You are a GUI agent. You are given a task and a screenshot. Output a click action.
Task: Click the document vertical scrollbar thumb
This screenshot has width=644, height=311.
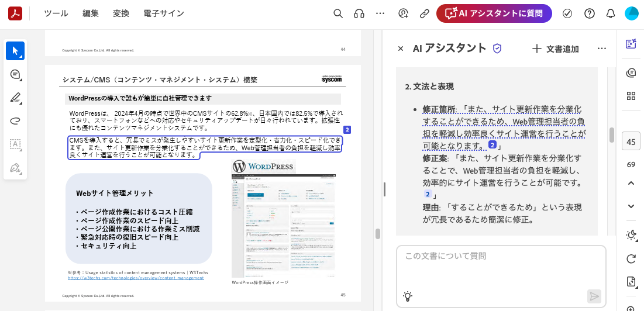point(377,233)
